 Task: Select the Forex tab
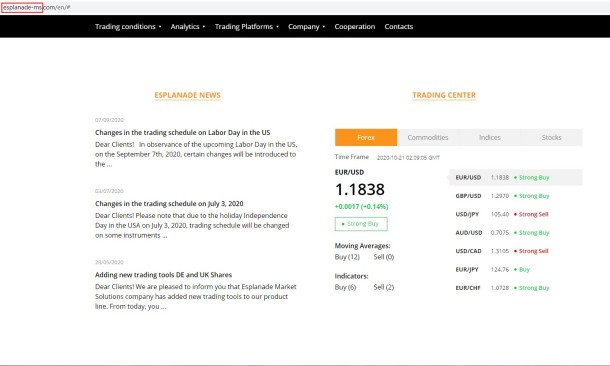coord(366,137)
